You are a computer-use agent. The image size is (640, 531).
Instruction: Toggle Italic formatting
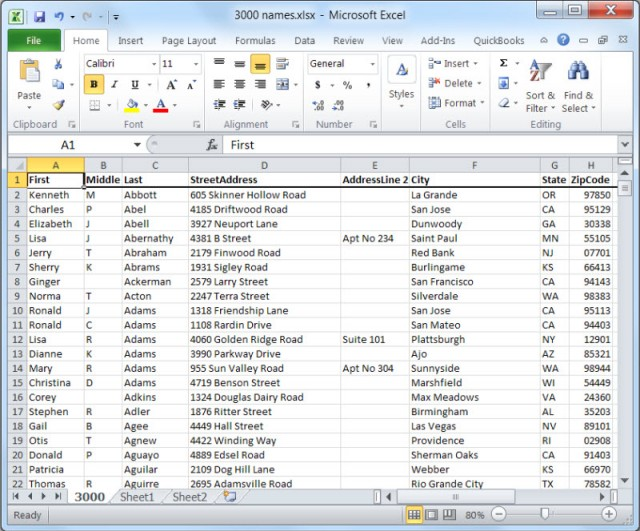(115, 84)
